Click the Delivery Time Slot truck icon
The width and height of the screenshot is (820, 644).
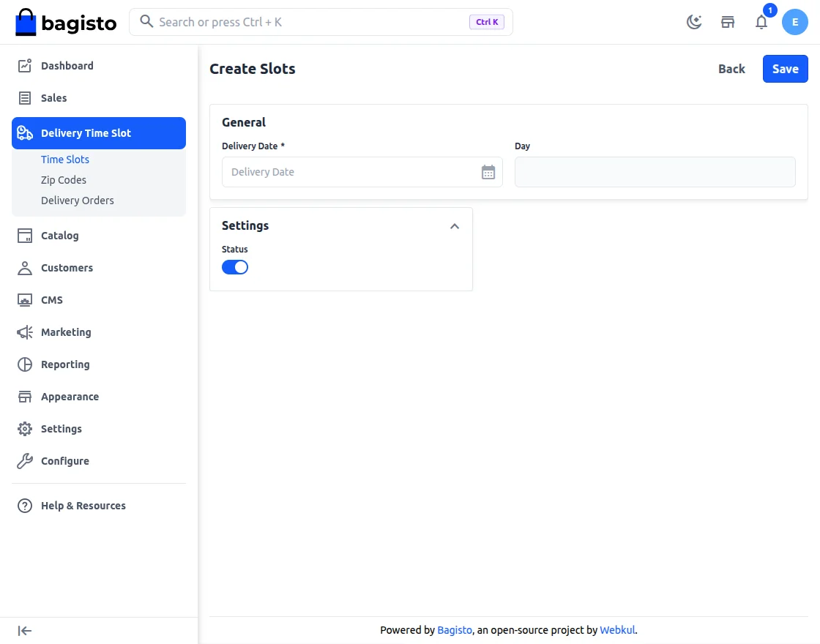(25, 132)
